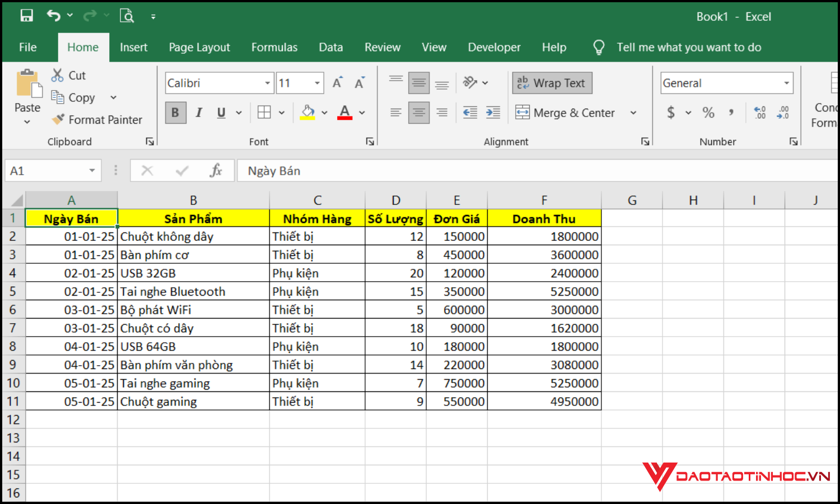The image size is (840, 504).
Task: Open the Developer ribbon tab
Action: (x=494, y=47)
